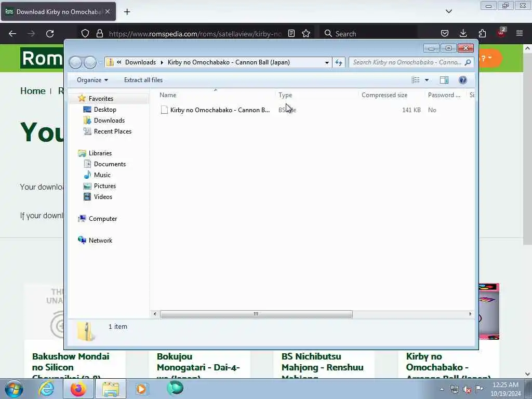The width and height of the screenshot is (532, 399).
Task: Sort by Compressed size column
Action: point(391,96)
